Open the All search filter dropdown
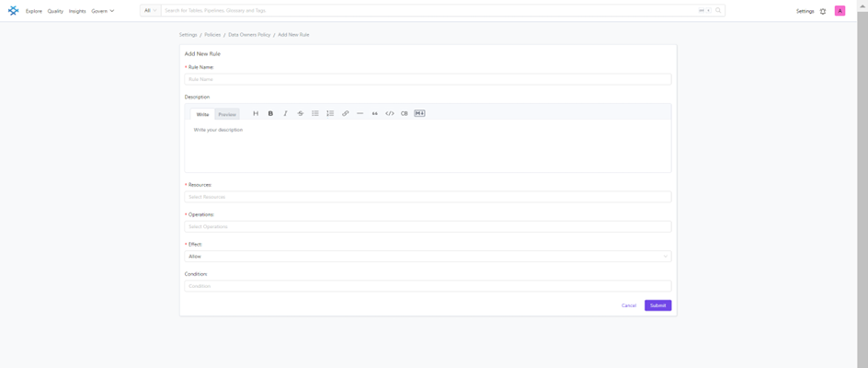Image resolution: width=868 pixels, height=368 pixels. 150,11
